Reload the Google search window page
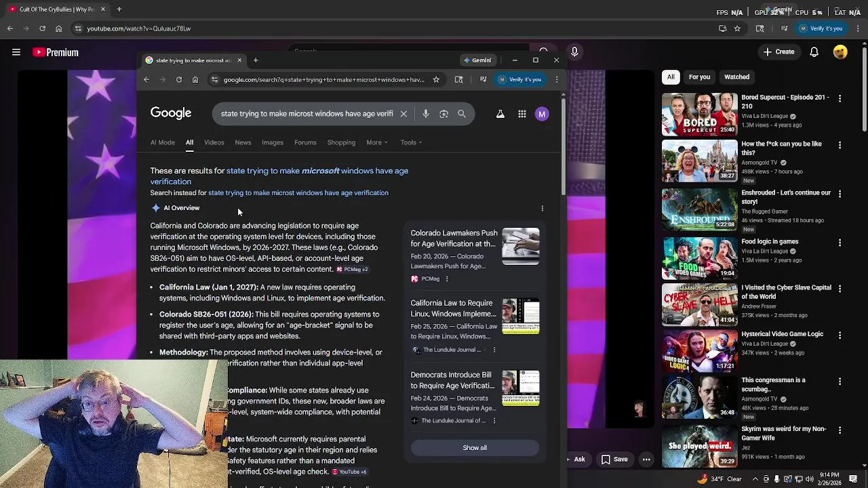 (x=179, y=79)
